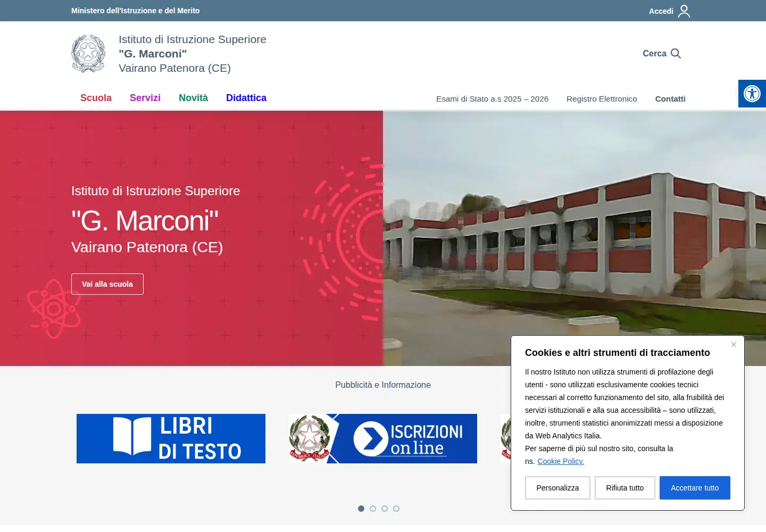Open the Registro Elettronico link

(602, 99)
